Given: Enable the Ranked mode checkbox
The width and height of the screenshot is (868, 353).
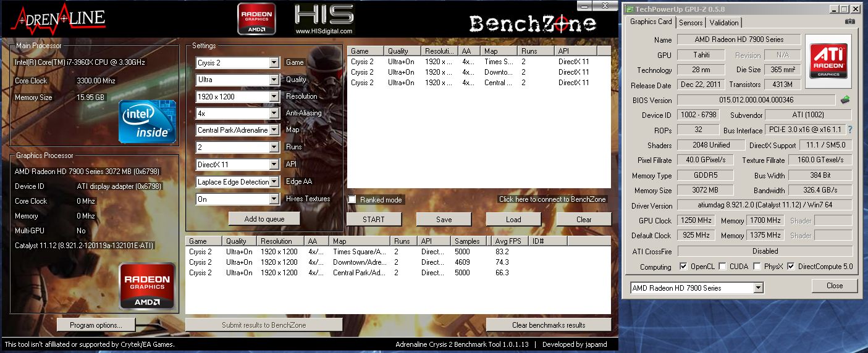Looking at the screenshot, I should click(x=352, y=199).
